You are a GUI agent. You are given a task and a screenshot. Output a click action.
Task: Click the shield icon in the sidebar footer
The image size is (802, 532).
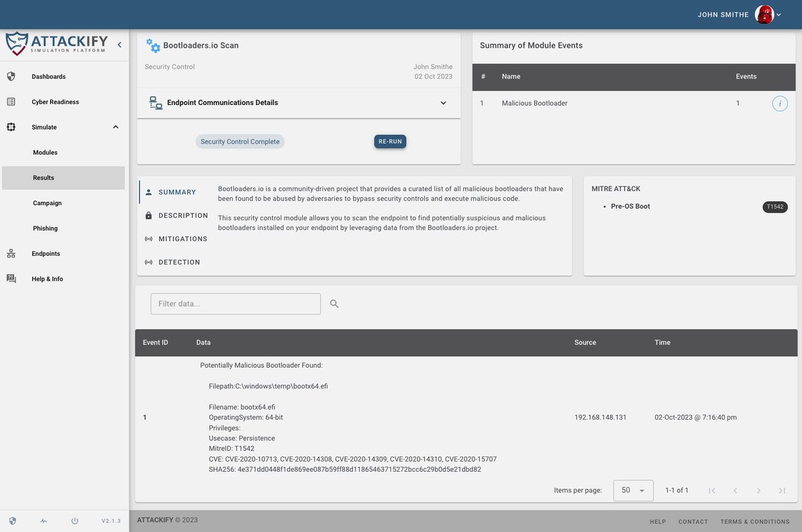[12, 521]
